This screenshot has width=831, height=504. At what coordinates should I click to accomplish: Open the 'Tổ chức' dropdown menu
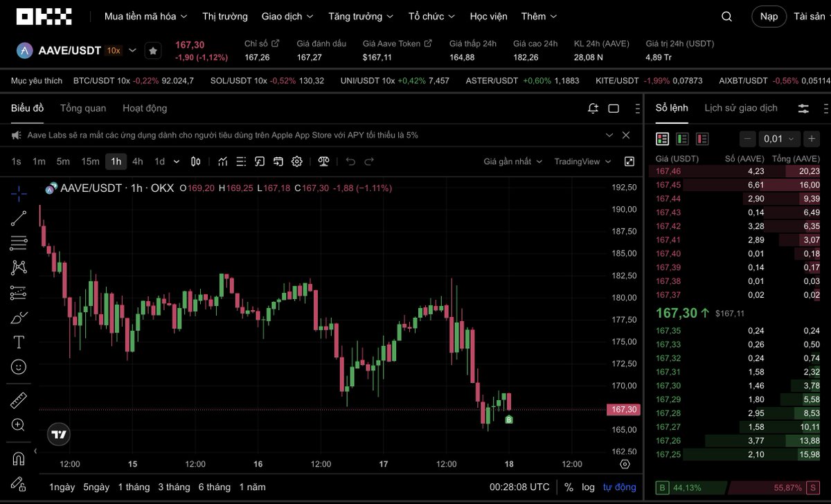431,16
